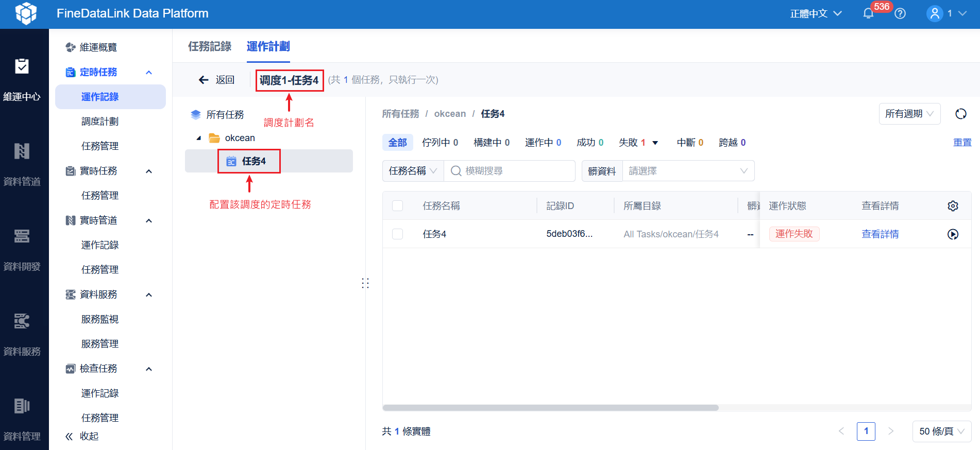Open the help question mark icon
980x450 pixels.
coord(900,14)
